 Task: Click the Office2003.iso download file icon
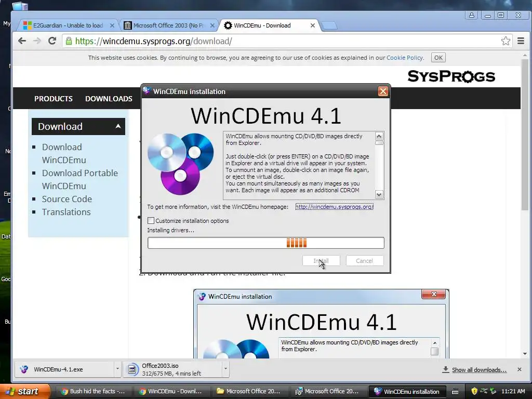coord(132,369)
